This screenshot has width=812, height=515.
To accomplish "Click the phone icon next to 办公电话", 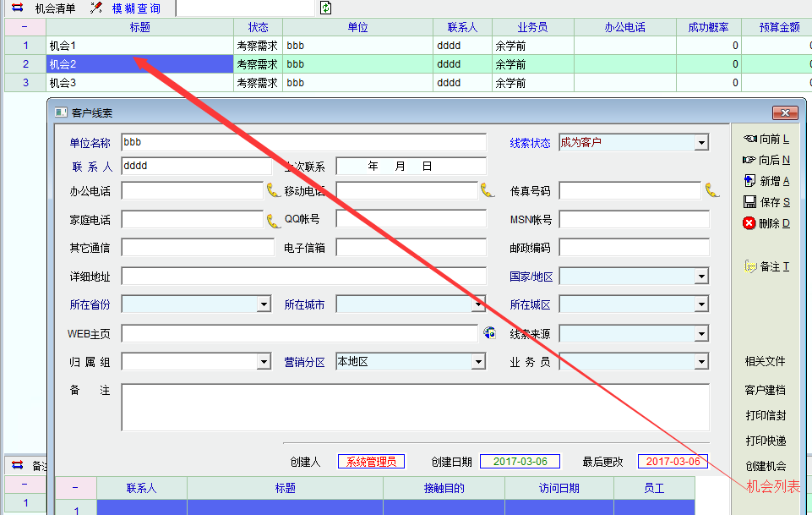I will pos(274,190).
